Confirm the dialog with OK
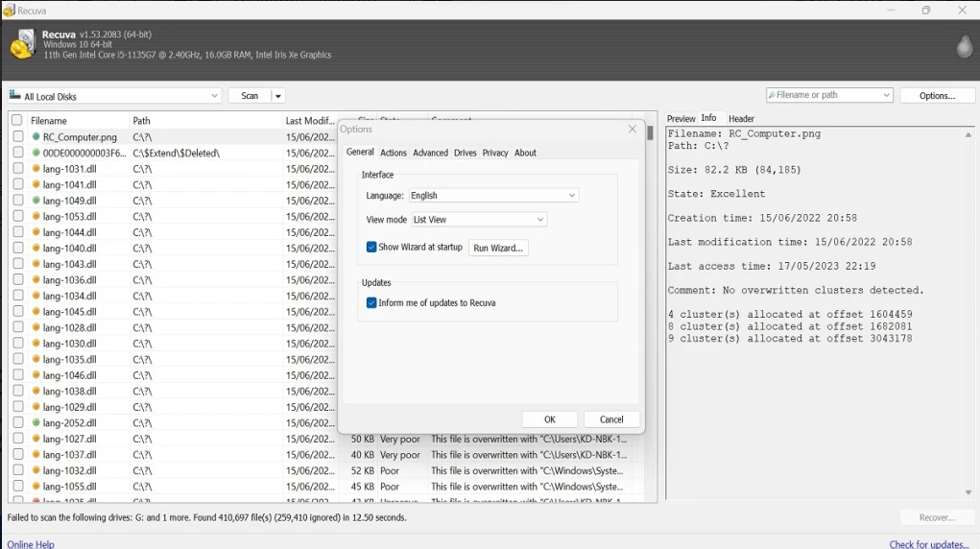Screen dimensions: 980x549 point(549,419)
